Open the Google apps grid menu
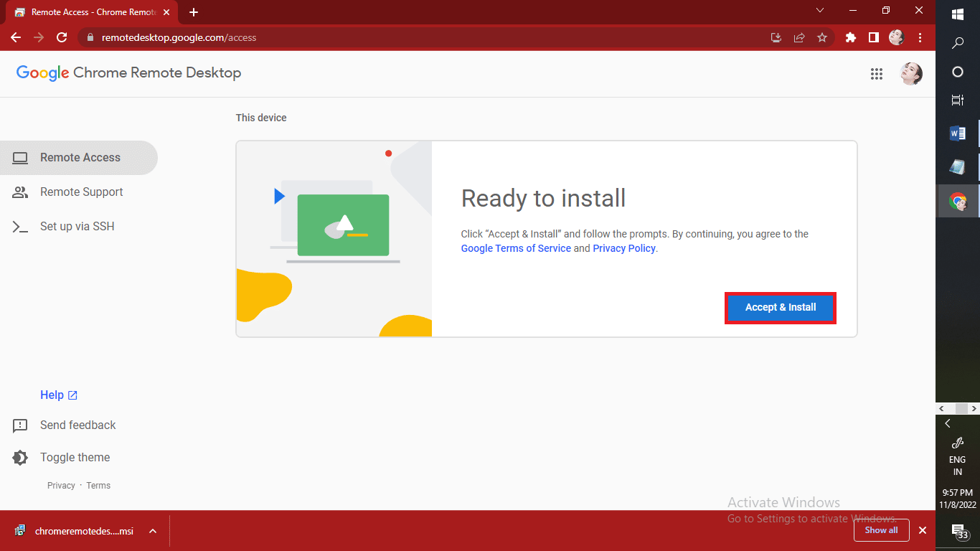 pos(877,74)
